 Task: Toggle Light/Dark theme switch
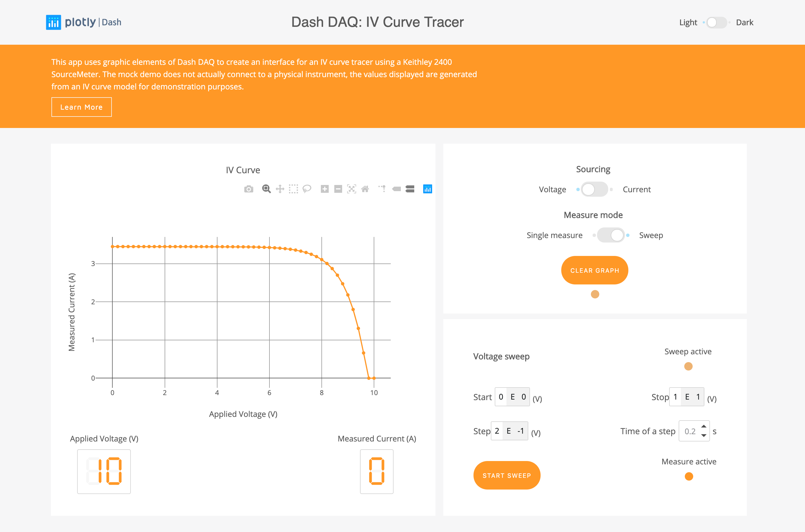click(716, 22)
